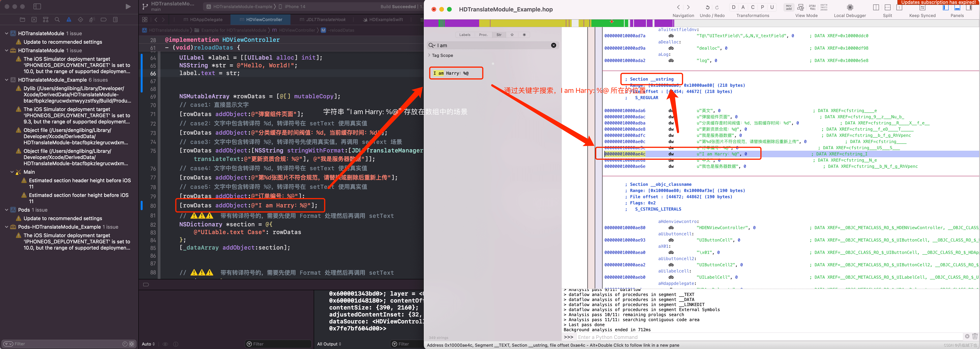Switch to HDAppDelegate editor tab
Screen dimensions: 980x349
(x=203, y=19)
